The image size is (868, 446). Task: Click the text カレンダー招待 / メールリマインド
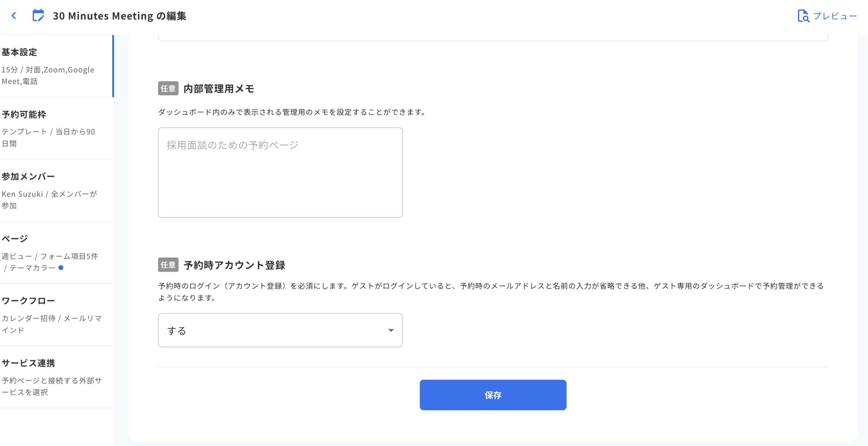[52, 324]
